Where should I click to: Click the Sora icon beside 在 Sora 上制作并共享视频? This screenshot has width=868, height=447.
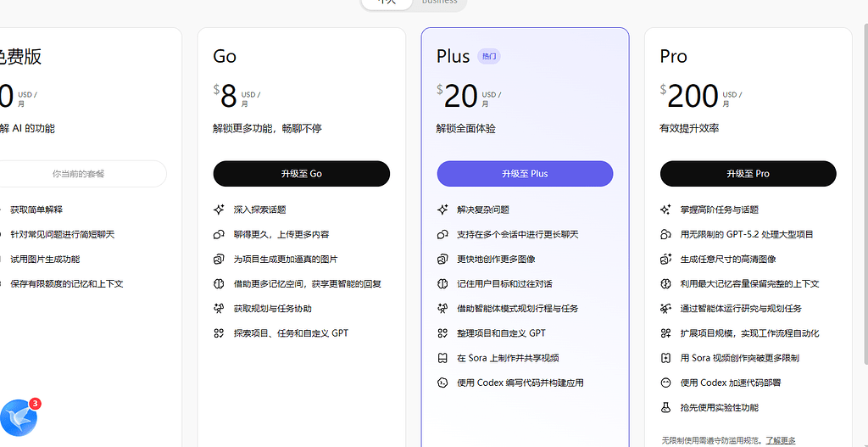tap(442, 358)
